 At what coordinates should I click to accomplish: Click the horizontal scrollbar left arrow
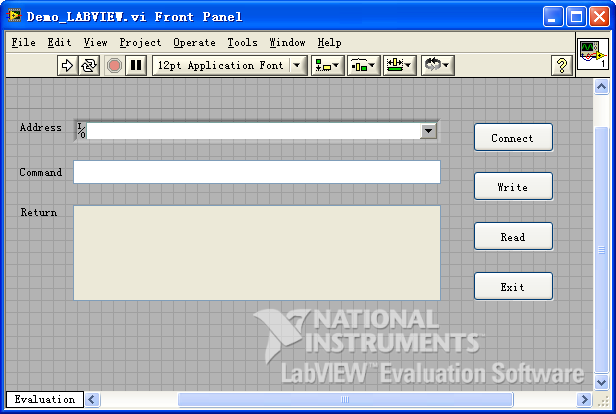click(92, 399)
